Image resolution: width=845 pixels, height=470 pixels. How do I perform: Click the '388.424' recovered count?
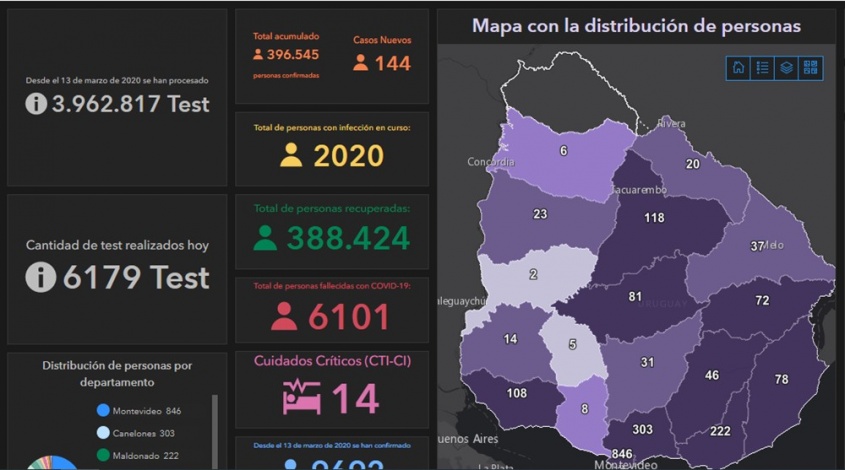[x=349, y=238]
